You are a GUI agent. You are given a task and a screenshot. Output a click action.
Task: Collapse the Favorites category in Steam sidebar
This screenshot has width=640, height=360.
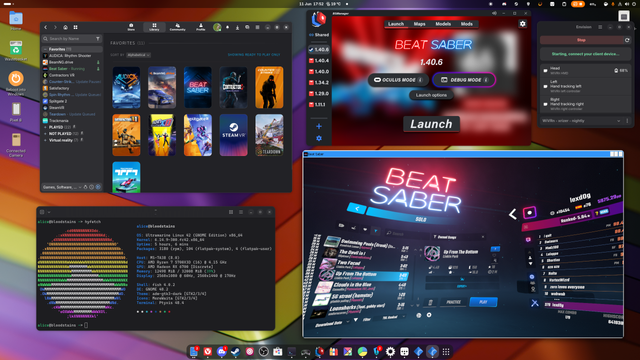45,49
